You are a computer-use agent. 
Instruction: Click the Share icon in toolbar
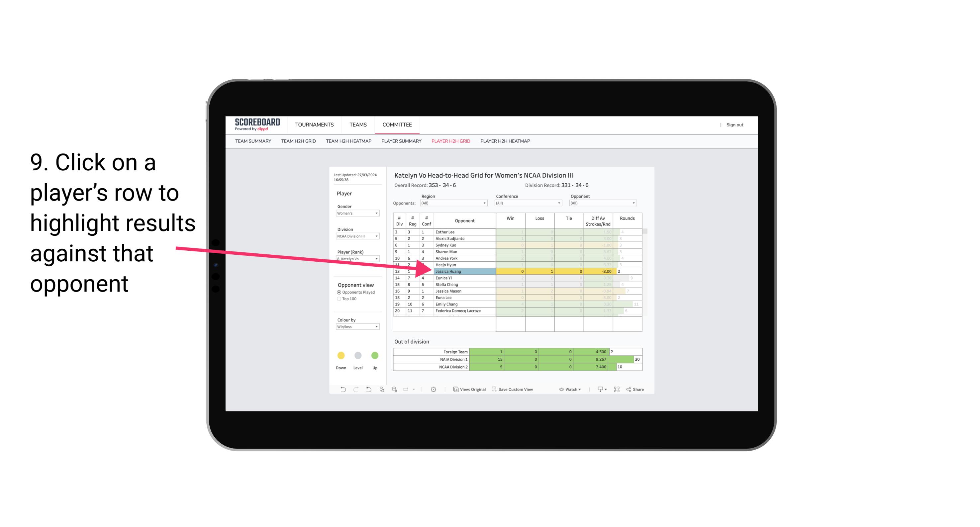pos(638,390)
